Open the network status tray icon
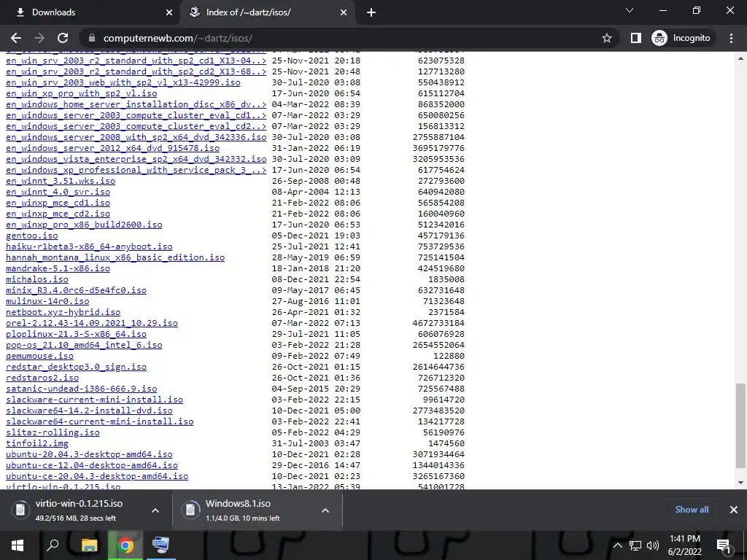The height and width of the screenshot is (560, 747). click(635, 545)
